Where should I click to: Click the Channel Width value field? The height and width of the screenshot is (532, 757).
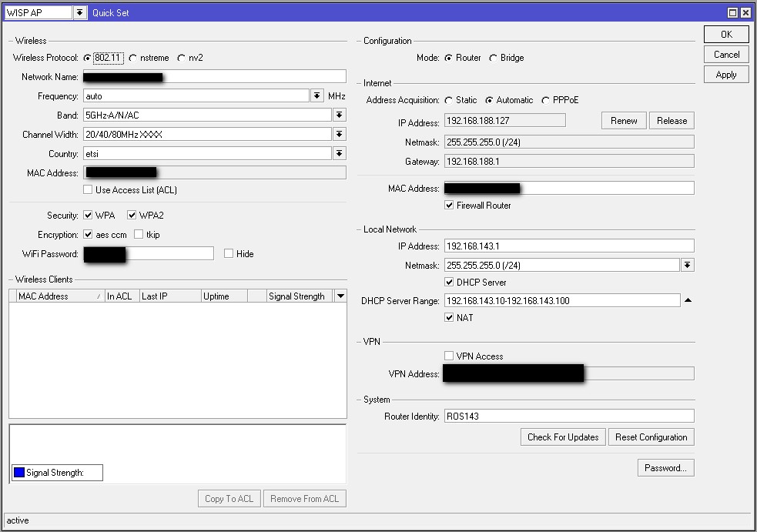coord(207,134)
